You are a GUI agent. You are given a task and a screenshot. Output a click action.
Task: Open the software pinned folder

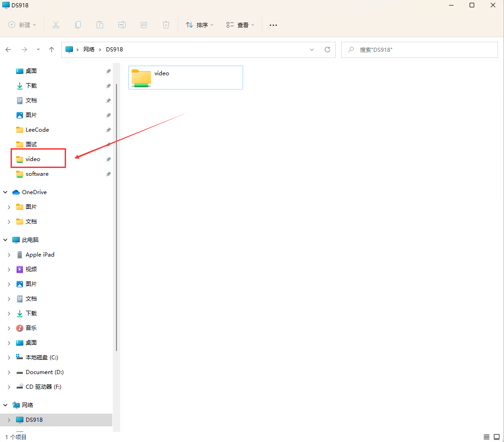tap(37, 173)
